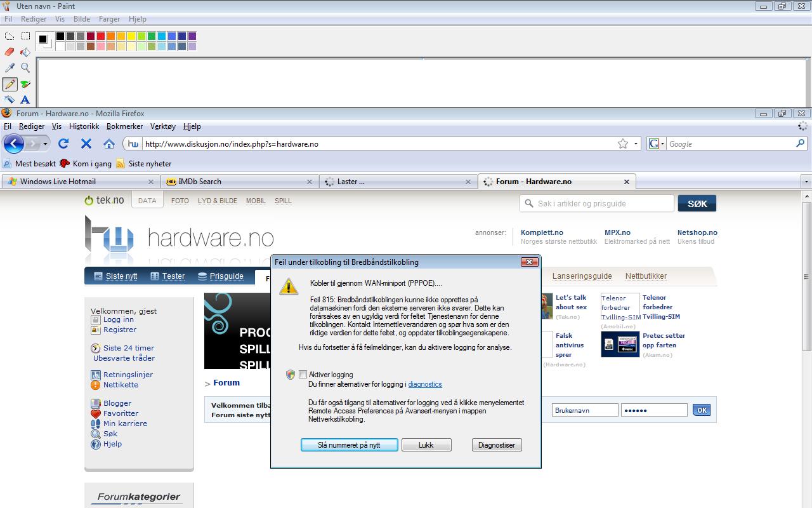Open the Mest besøkt bookmark
The width and height of the screenshot is (812, 508).
[30, 164]
